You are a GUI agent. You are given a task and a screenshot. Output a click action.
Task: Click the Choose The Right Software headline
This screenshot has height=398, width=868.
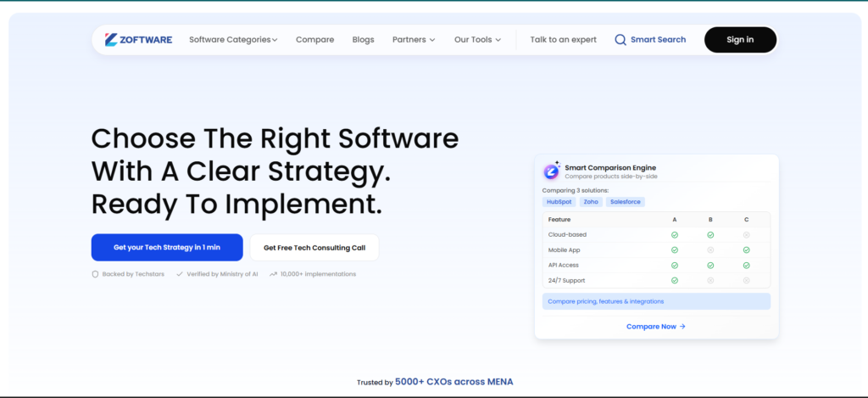tap(275, 139)
